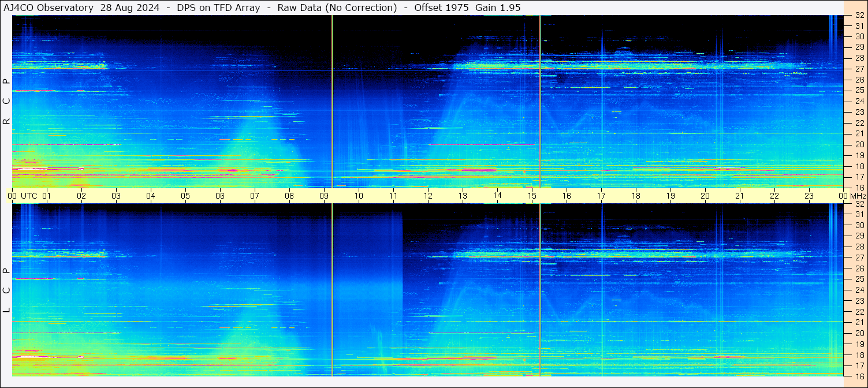Click hour label "04" on time axis
868x388 pixels.
click(151, 196)
